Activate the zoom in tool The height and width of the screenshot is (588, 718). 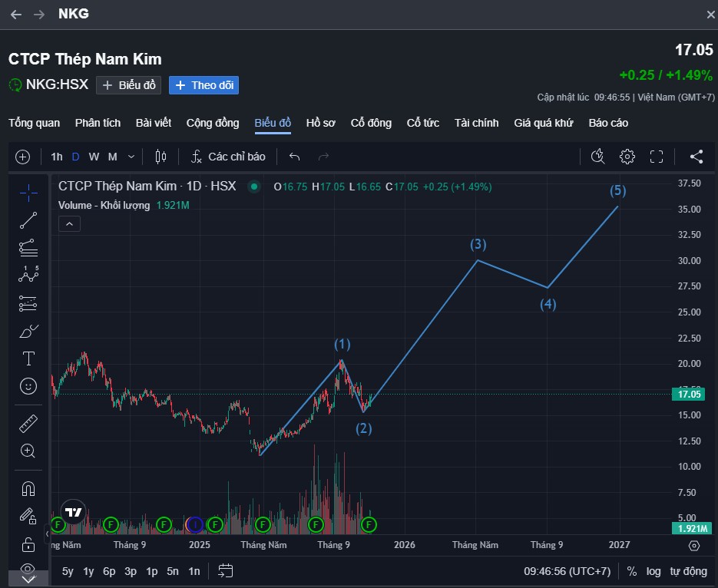pos(28,451)
